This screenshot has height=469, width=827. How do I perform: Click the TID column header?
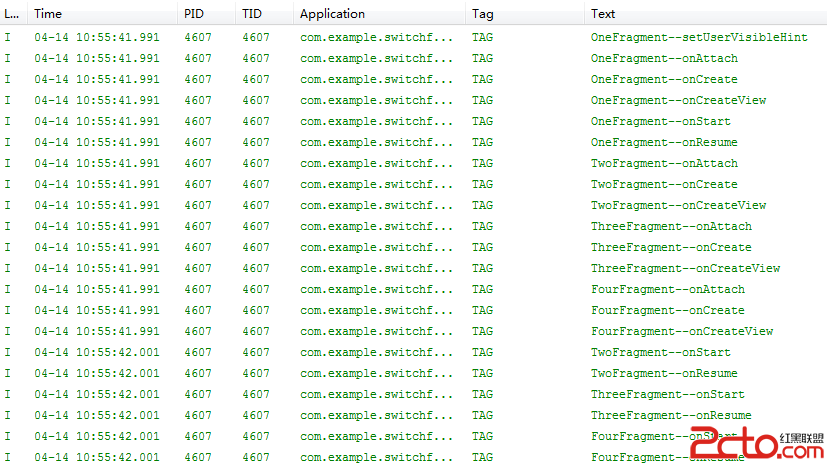(x=251, y=14)
